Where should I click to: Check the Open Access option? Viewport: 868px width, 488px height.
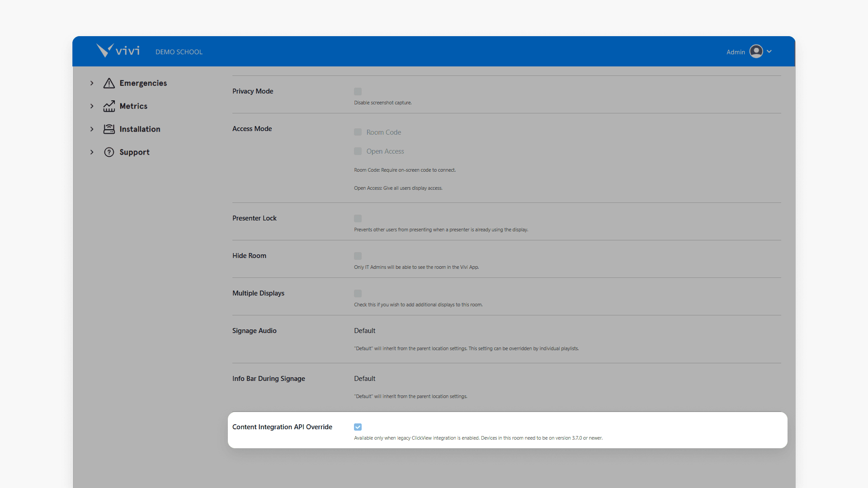pyautogui.click(x=358, y=151)
